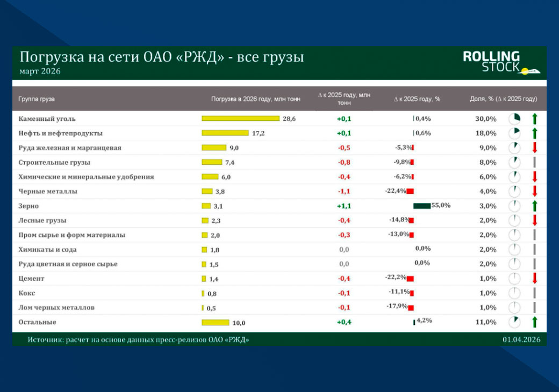Click red down arrow for Черные металлы

coord(534,191)
